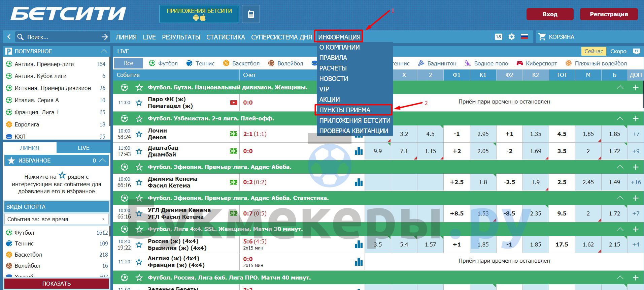Collapse the ПОПУЛЯРНОЕ panel

[x=104, y=51]
